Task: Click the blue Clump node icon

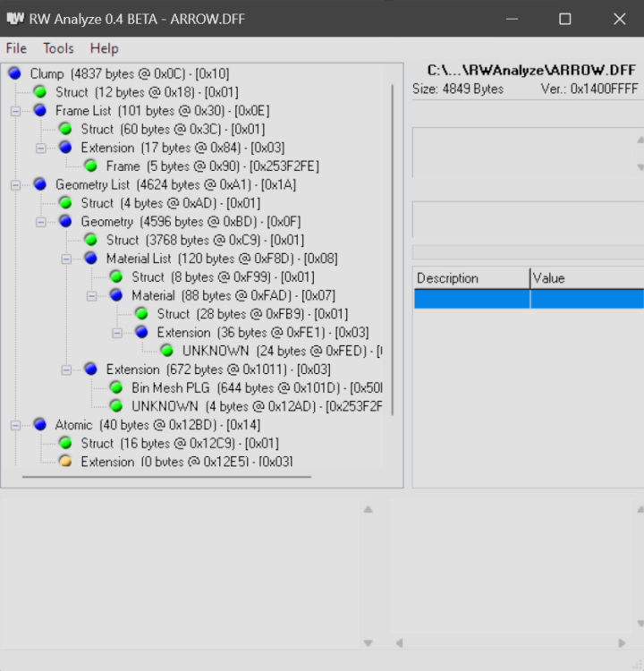Action: click(14, 74)
